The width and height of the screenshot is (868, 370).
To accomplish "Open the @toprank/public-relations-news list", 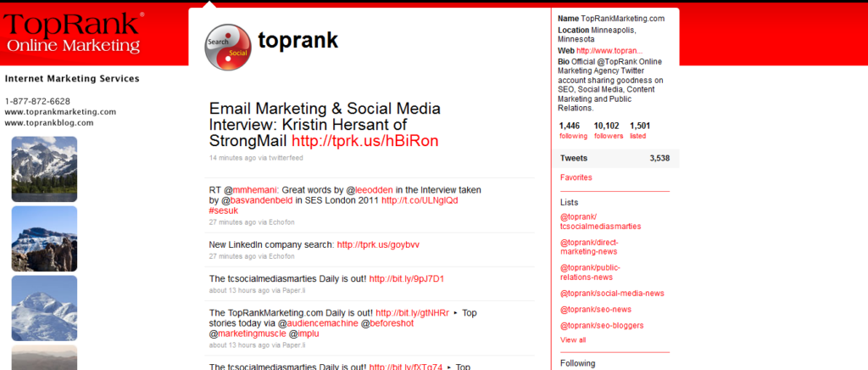I will 590,272.
